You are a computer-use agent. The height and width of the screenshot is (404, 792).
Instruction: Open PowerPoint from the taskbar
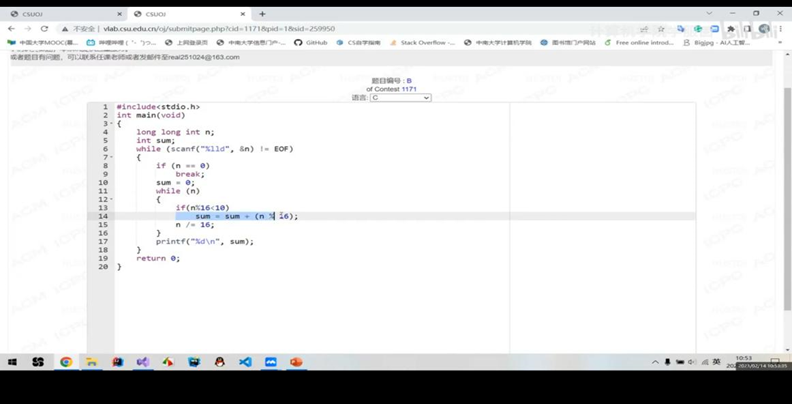coord(296,362)
